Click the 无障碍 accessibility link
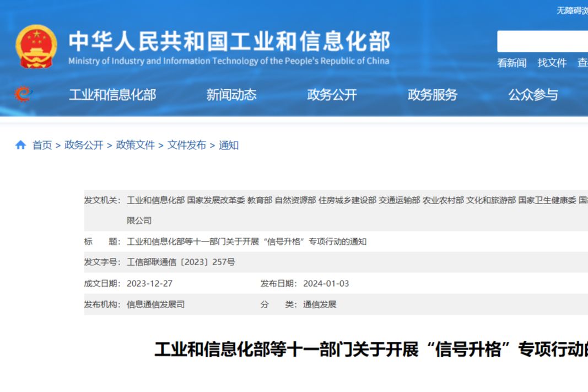The width and height of the screenshot is (588, 392). pos(572,10)
